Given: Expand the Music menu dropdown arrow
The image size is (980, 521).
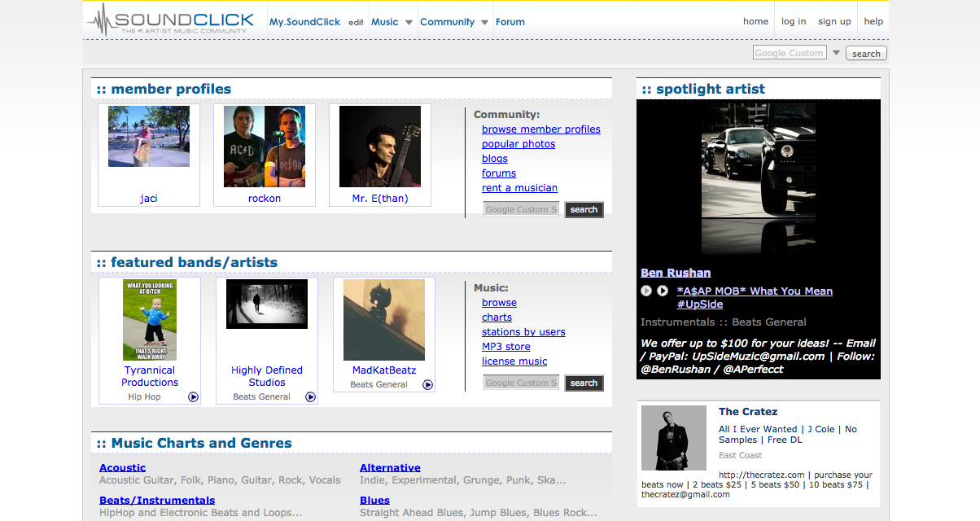Looking at the screenshot, I should [409, 23].
